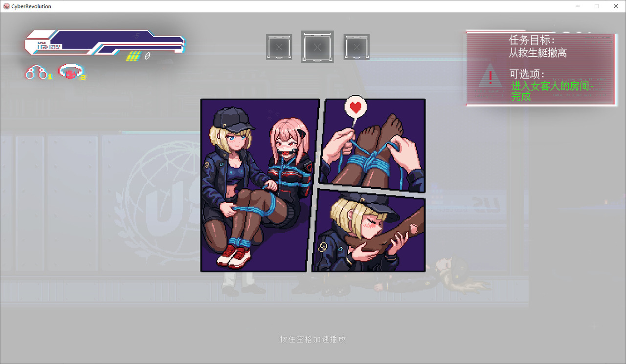Minimize the CyberRevolution window
The height and width of the screenshot is (364, 626).
[x=578, y=6]
